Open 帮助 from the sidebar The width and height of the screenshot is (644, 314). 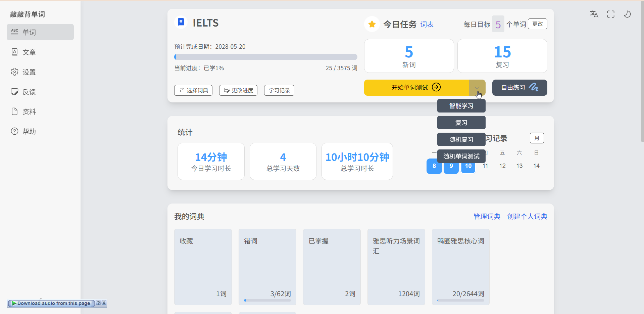40,131
